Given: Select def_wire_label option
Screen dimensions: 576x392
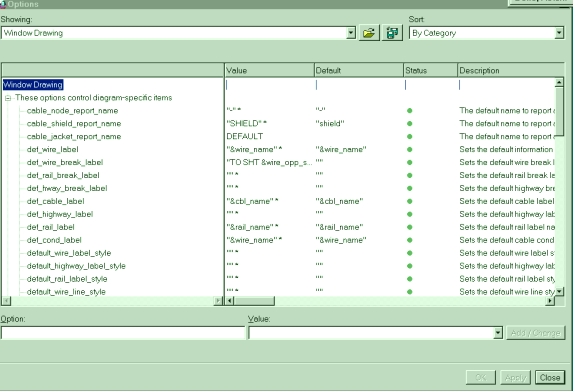Looking at the screenshot, I should 53,150.
